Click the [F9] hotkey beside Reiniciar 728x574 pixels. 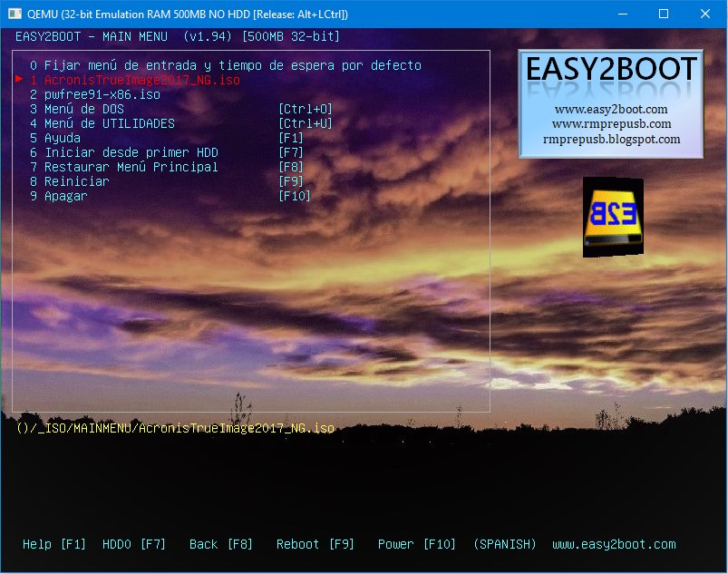(x=291, y=181)
